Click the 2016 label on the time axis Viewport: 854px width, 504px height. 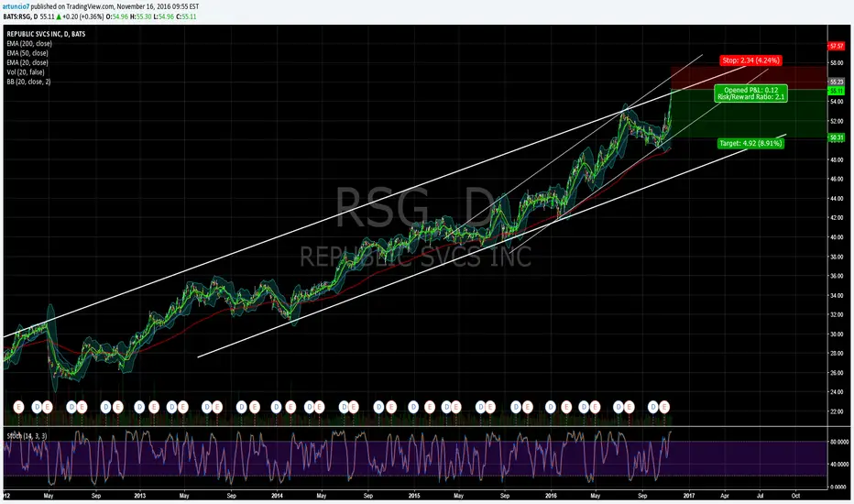click(552, 496)
